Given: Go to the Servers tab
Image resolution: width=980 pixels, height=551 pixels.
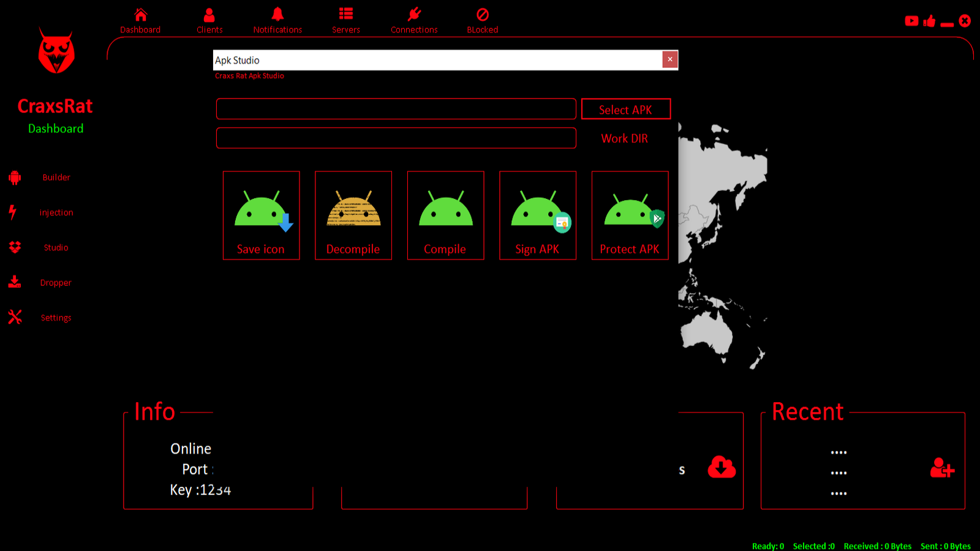Looking at the screenshot, I should (x=346, y=21).
